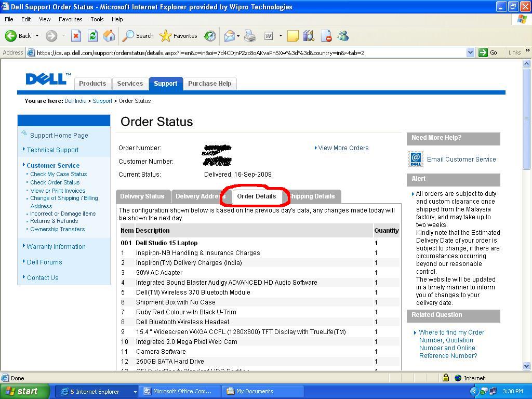Click the View More Orders link

343,148
